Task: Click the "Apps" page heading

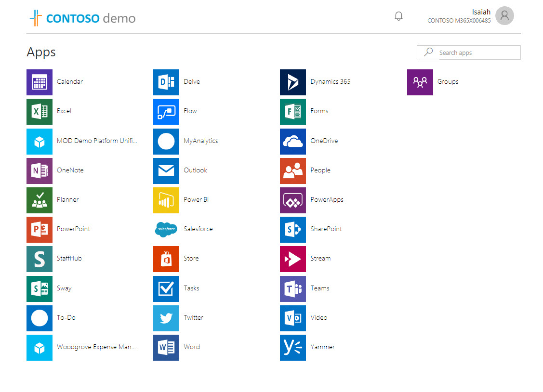Action: click(41, 52)
